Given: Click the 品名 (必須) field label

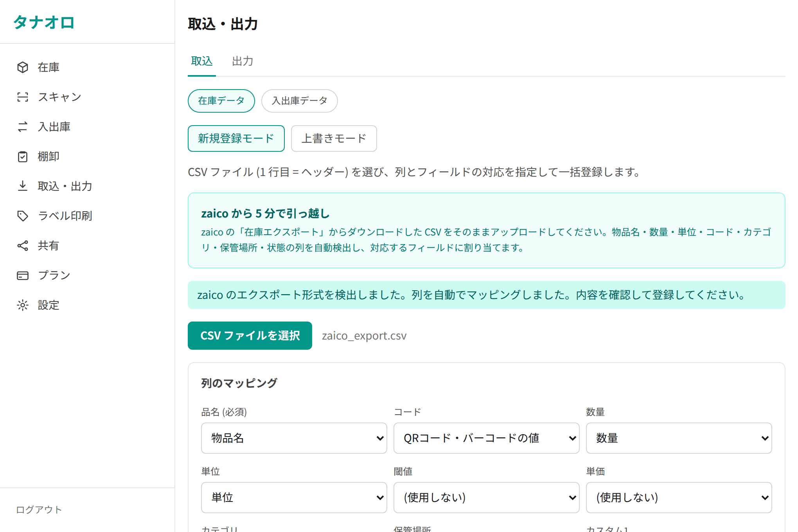Looking at the screenshot, I should tap(224, 412).
